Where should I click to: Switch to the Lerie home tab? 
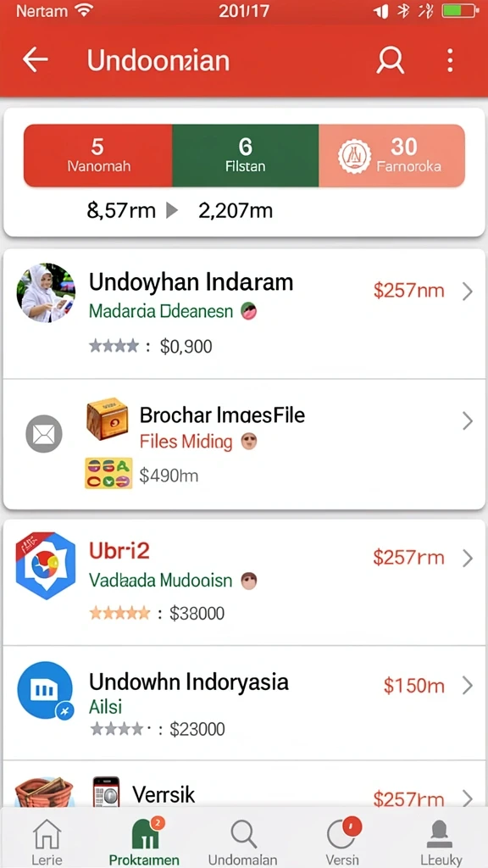click(x=47, y=842)
